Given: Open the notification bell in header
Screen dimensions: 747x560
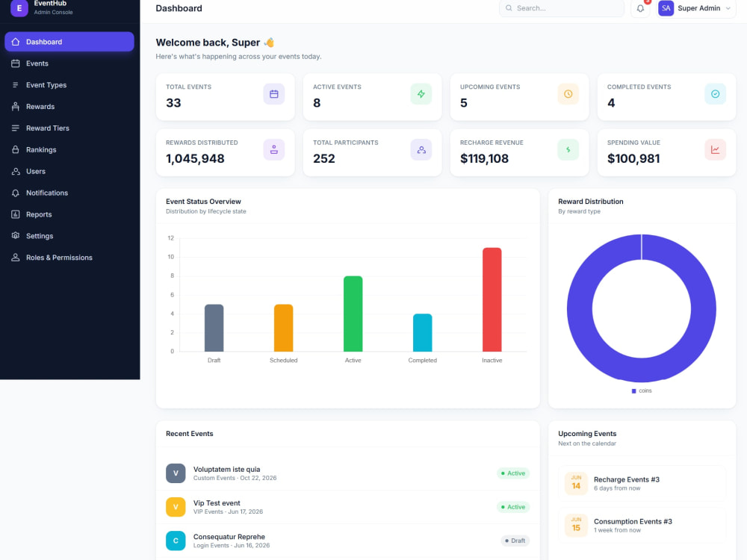Looking at the screenshot, I should tap(640, 8).
